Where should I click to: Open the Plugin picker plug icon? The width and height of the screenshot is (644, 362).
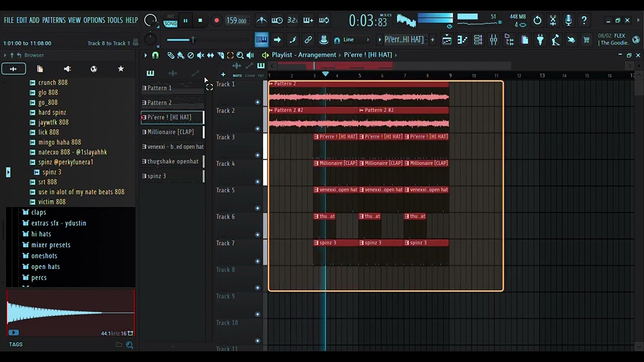(540, 40)
